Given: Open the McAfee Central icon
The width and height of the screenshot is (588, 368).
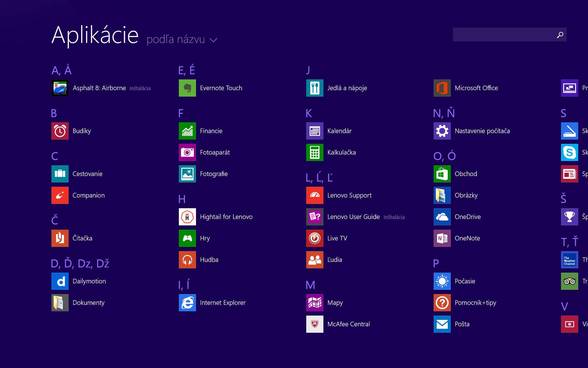Looking at the screenshot, I should [315, 324].
